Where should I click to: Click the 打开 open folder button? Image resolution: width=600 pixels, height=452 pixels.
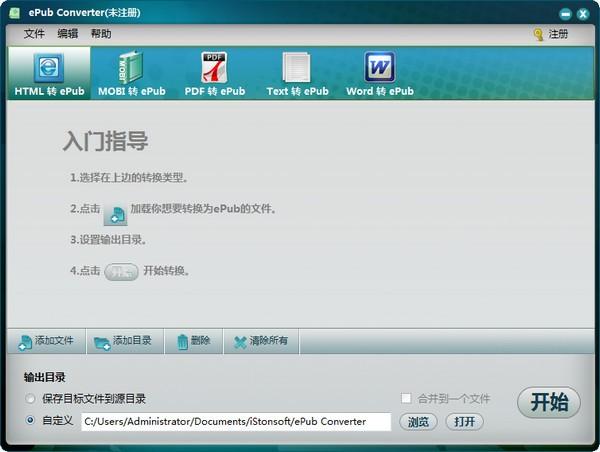pyautogui.click(x=464, y=422)
